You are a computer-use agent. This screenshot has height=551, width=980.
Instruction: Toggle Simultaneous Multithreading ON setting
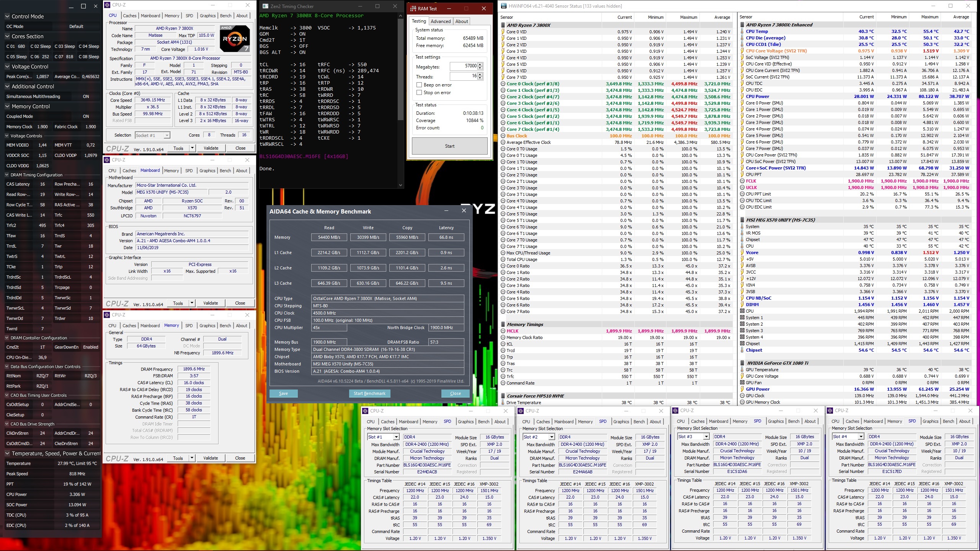tap(86, 96)
